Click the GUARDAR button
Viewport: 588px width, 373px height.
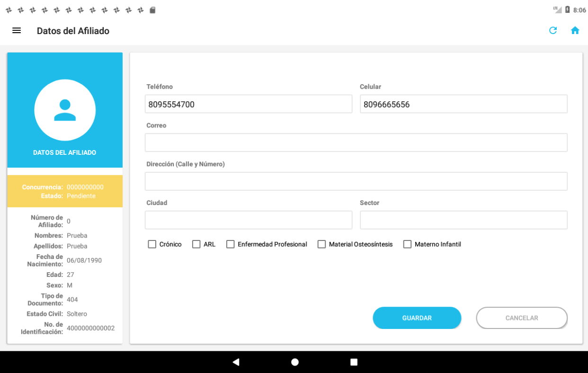[x=417, y=318]
